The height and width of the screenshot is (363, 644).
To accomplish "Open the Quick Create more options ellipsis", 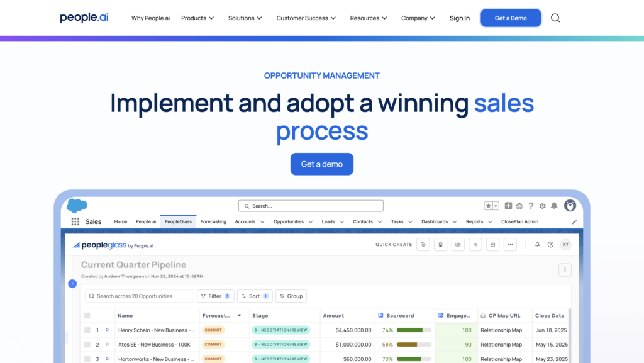I will (x=510, y=245).
